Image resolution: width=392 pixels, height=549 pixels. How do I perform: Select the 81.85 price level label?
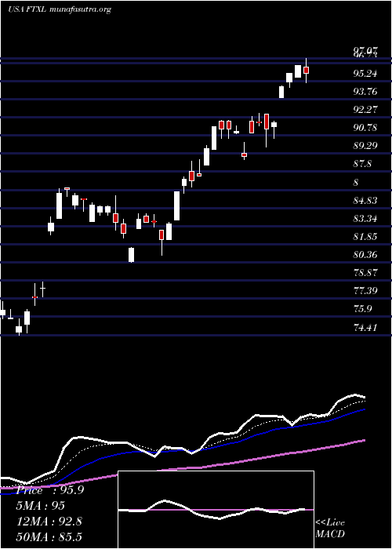tap(365, 237)
